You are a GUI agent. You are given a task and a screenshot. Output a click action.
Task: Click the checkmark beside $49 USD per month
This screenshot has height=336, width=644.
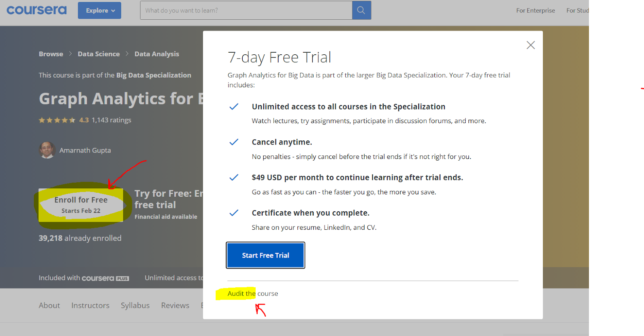(x=234, y=177)
